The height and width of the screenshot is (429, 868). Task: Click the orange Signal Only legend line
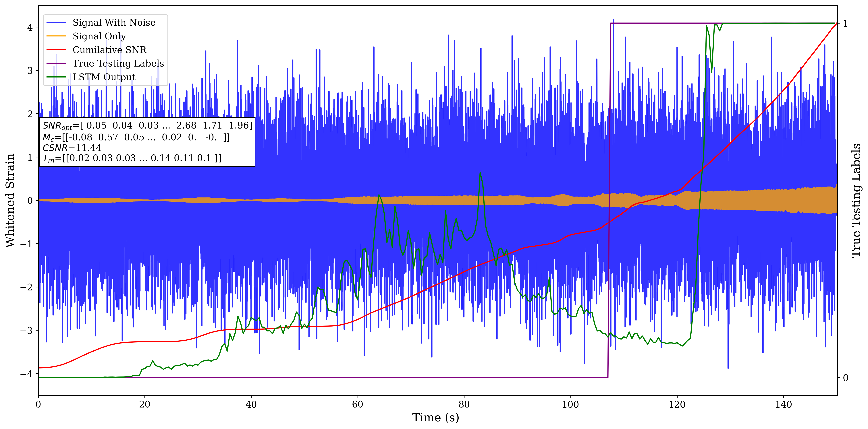pyautogui.click(x=56, y=36)
